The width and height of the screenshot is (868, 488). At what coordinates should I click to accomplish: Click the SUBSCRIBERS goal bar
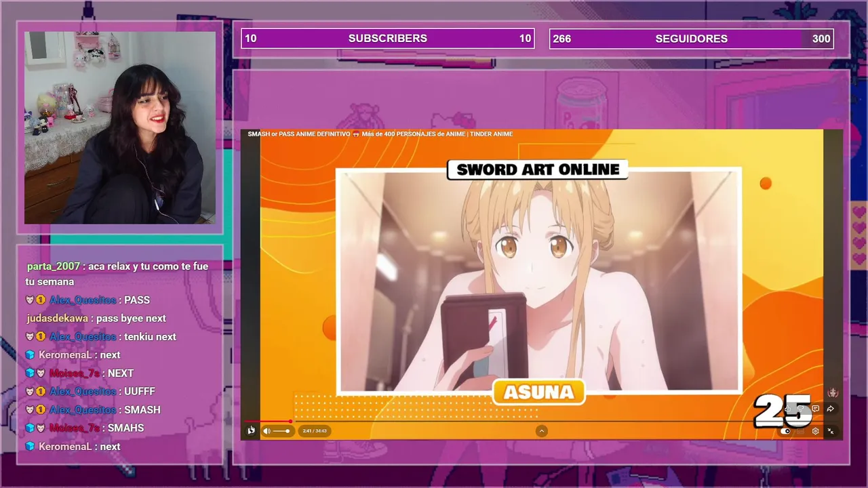(388, 39)
